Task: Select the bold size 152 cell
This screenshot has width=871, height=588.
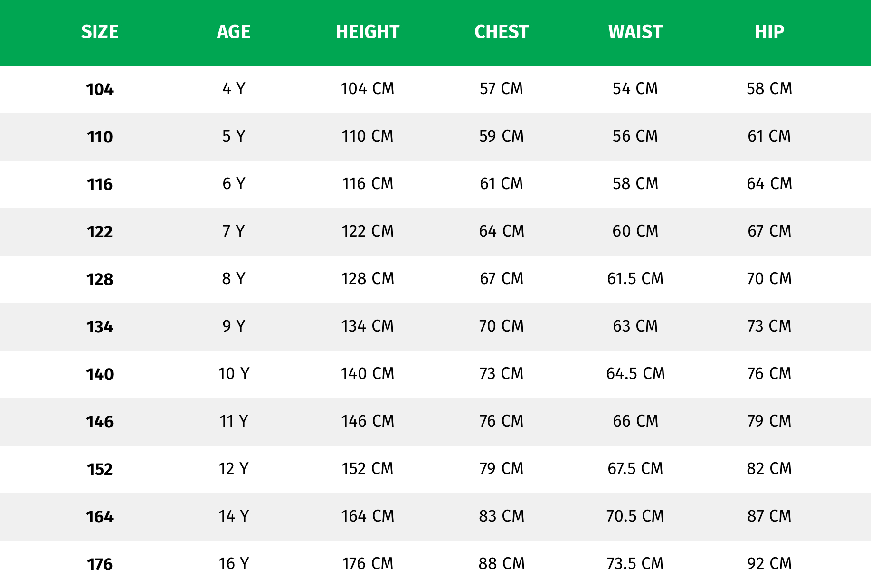Action: pyautogui.click(x=100, y=469)
